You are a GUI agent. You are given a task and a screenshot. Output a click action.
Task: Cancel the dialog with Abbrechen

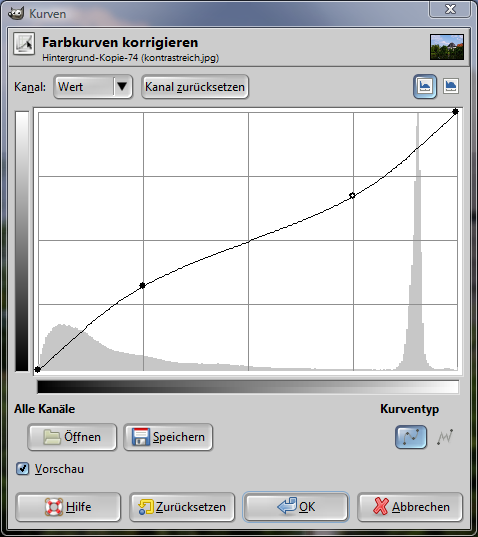410,507
